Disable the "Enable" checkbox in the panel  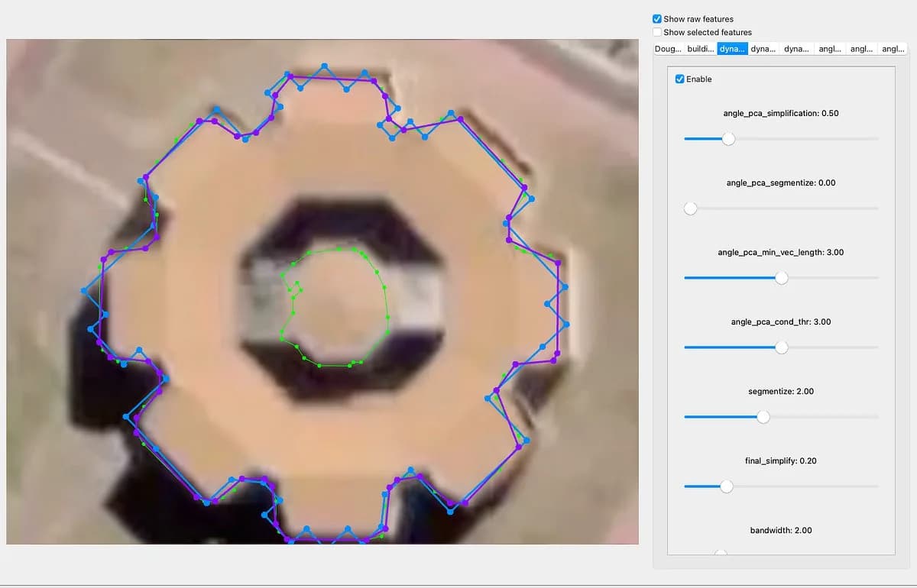(679, 79)
